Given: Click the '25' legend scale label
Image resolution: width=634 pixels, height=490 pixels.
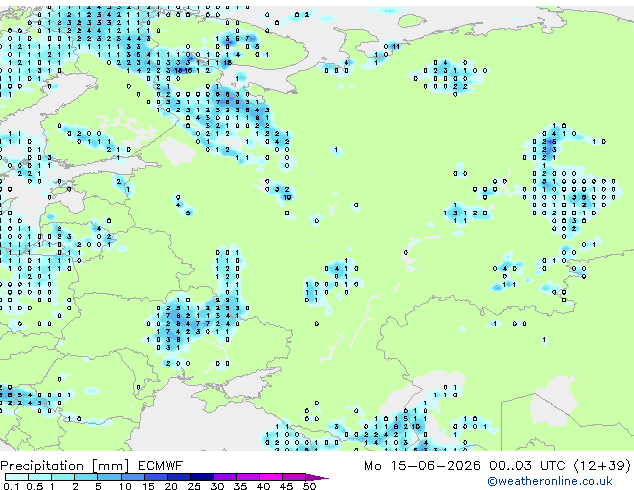Looking at the screenshot, I should (194, 486).
